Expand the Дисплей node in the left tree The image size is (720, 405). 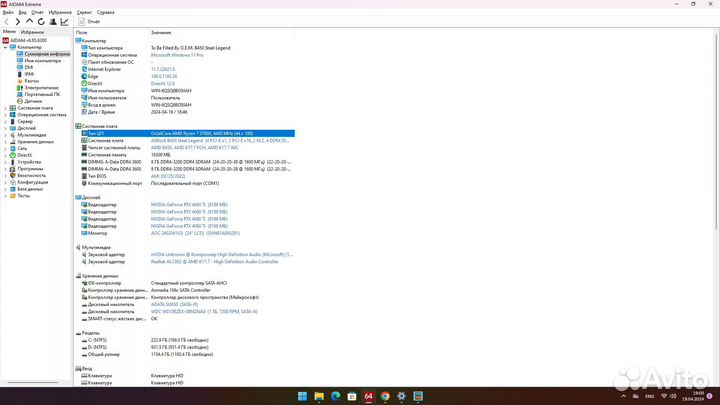coord(6,128)
